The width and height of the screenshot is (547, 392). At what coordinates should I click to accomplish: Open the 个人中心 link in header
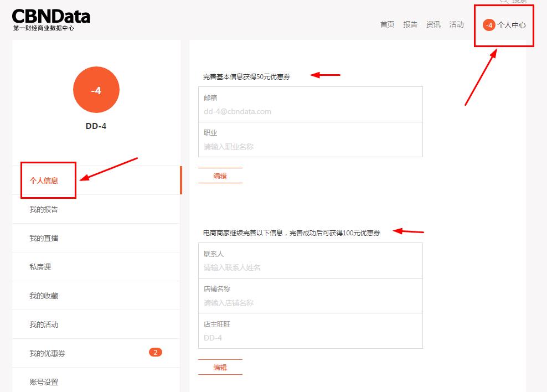[512, 25]
